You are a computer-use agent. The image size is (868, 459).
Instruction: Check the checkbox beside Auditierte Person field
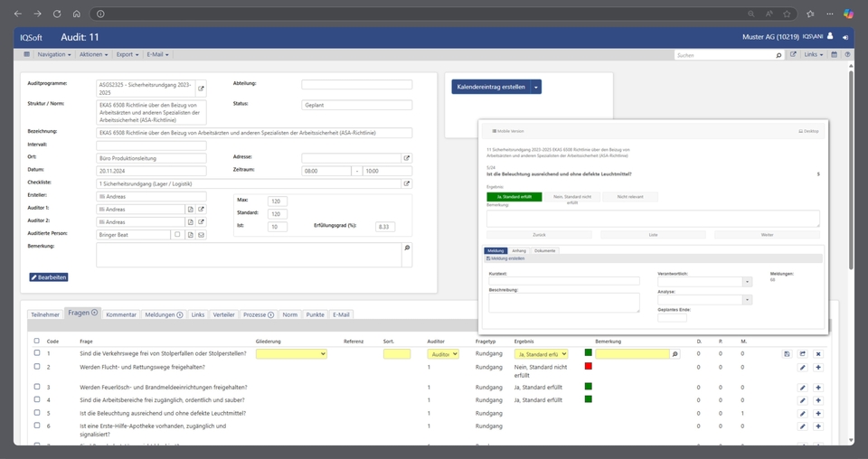coord(177,234)
